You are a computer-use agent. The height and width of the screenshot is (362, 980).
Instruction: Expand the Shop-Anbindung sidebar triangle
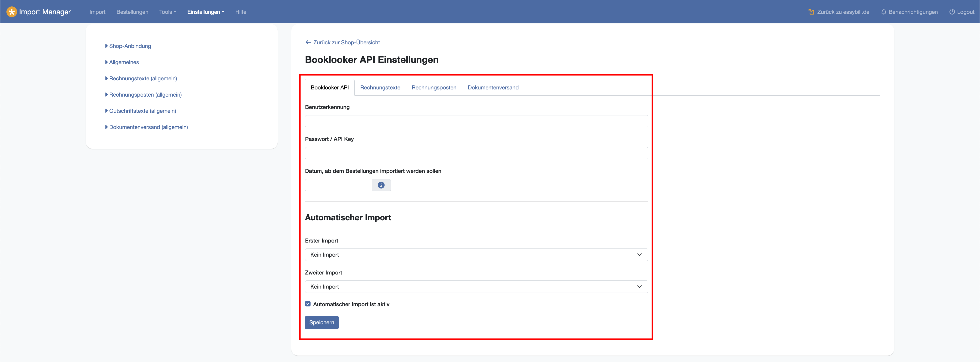107,46
